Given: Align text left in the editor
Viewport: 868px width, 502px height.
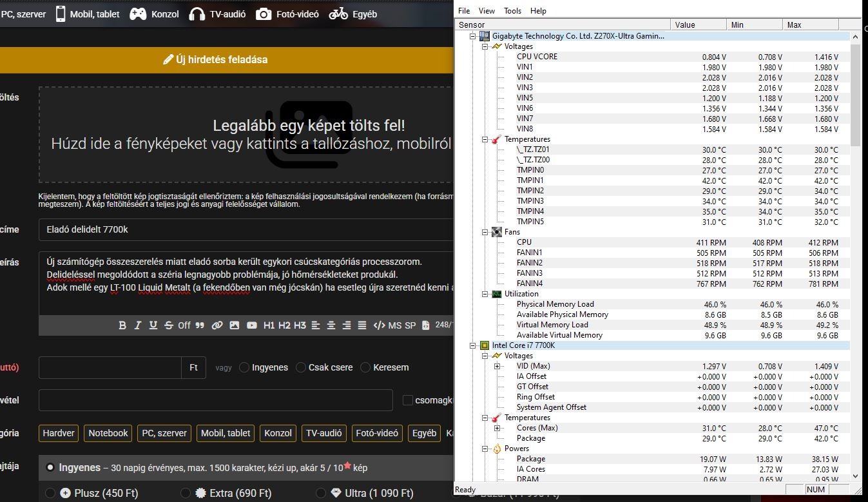Looking at the screenshot, I should (x=316, y=325).
